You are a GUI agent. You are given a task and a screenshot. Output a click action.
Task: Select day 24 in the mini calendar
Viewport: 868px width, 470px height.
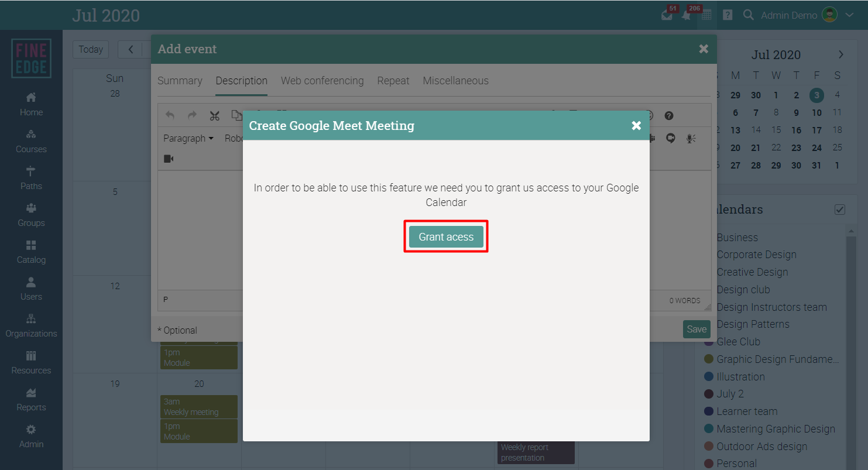pyautogui.click(x=816, y=147)
